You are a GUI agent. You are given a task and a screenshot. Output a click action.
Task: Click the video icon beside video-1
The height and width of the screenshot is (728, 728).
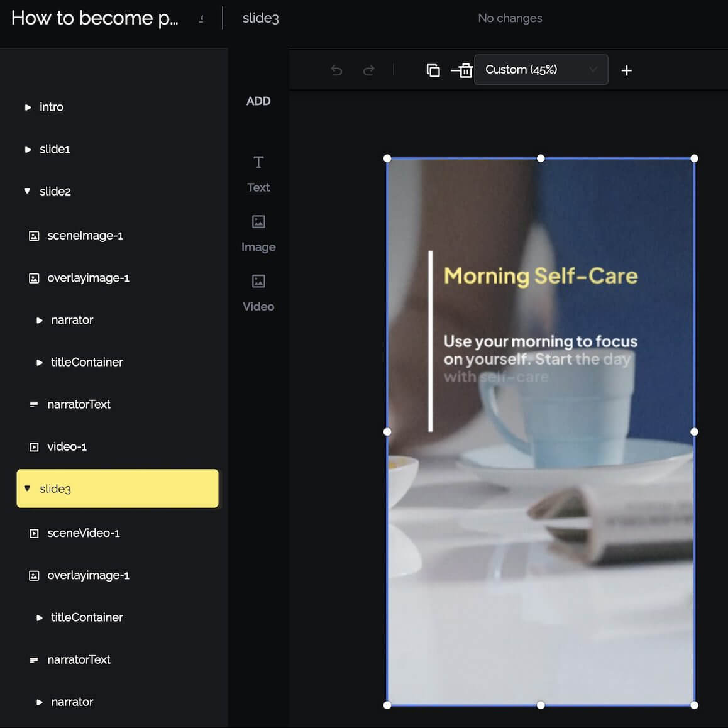coord(34,446)
